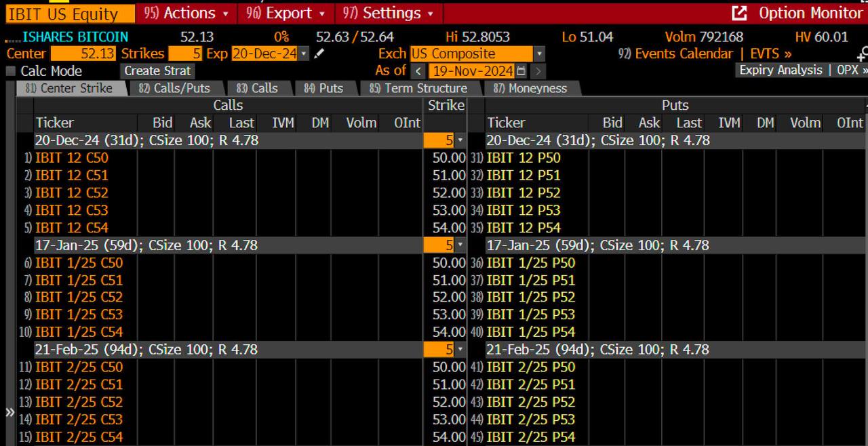Select put IBIT 12 P54

524,228
